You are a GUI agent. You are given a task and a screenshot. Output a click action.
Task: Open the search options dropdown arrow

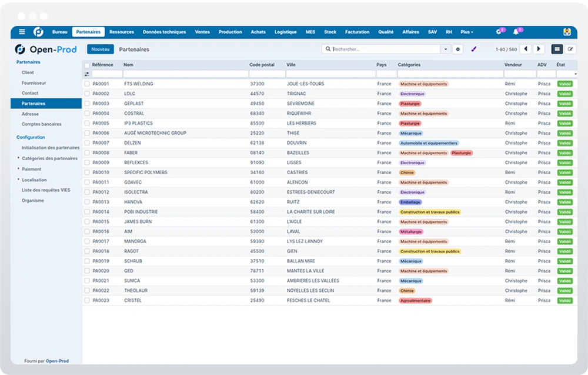[446, 49]
